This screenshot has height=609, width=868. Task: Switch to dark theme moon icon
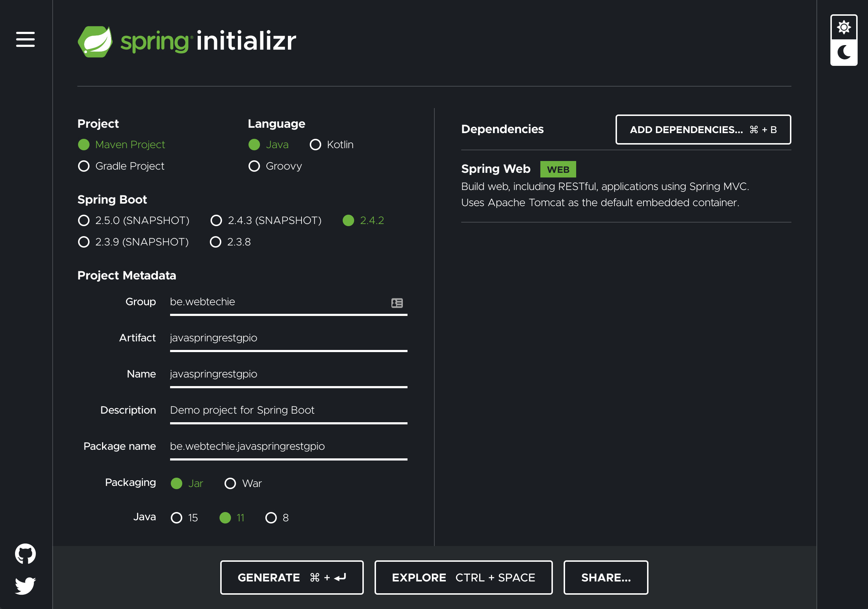pyautogui.click(x=843, y=53)
